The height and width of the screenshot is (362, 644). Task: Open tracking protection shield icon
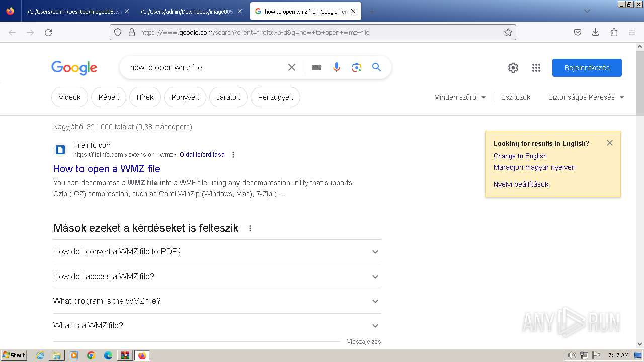[x=118, y=32]
